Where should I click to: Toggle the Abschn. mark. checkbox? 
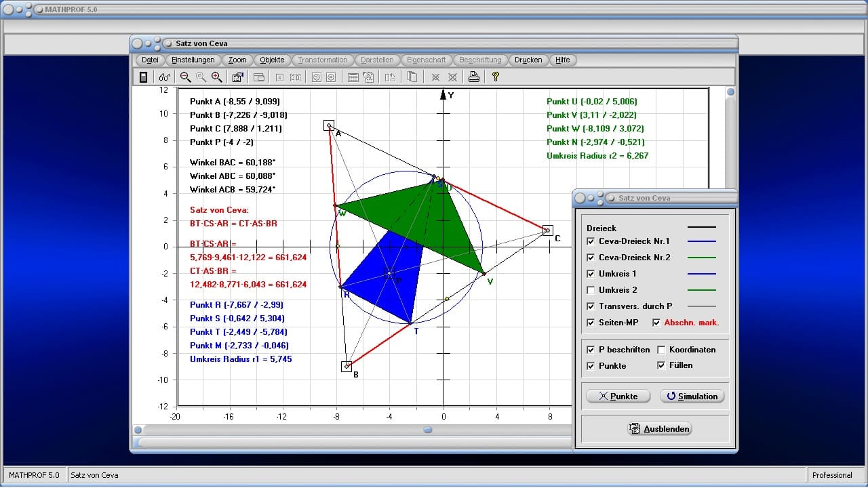[656, 323]
